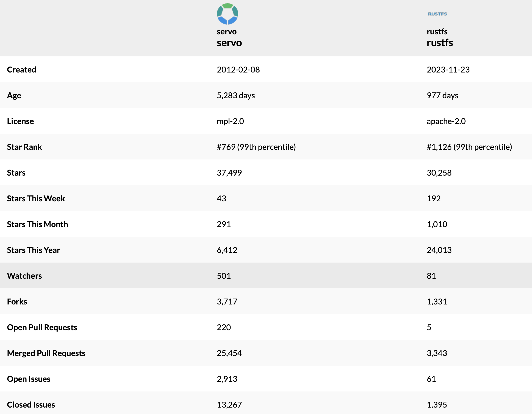532x414 pixels.
Task: Click servo's created date 2012-02-08
Action: 238,70
